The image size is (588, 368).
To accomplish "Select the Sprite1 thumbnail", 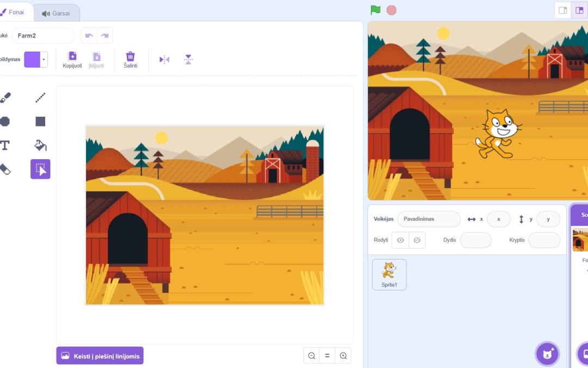I will [x=389, y=274].
